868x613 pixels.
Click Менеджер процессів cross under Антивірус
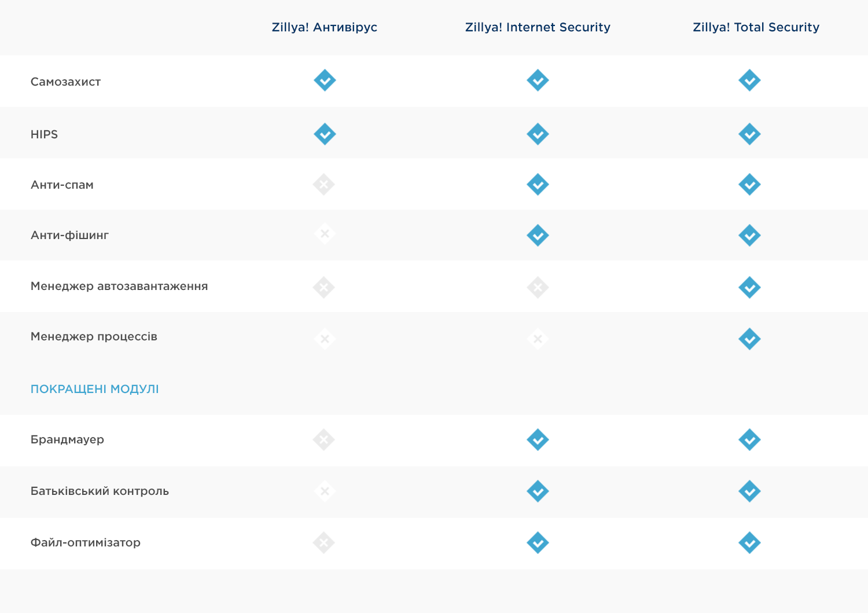325,339
